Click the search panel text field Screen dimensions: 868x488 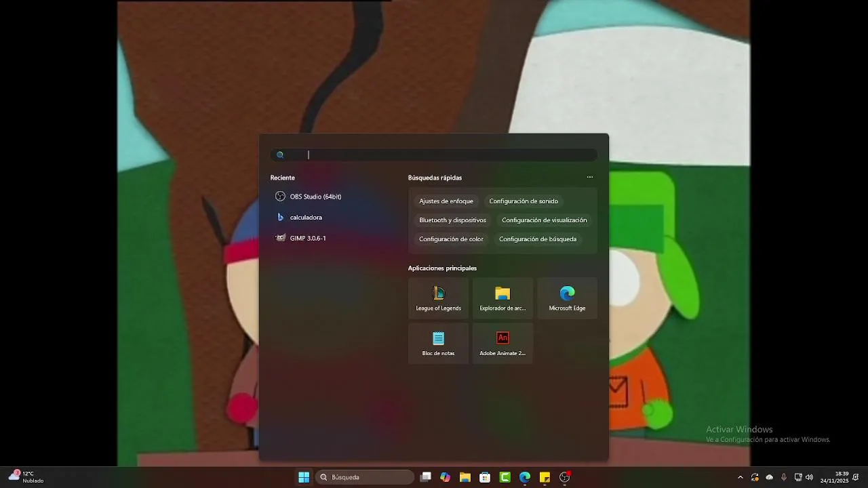(434, 155)
